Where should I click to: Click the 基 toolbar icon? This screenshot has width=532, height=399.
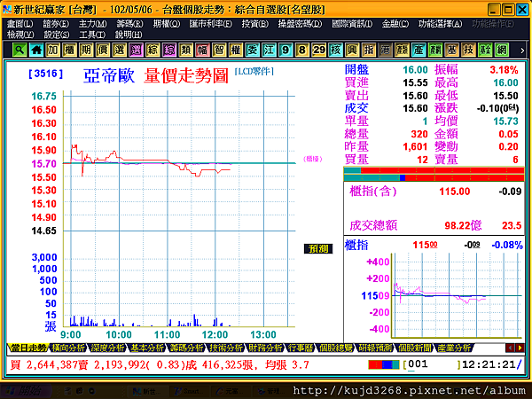(451, 51)
